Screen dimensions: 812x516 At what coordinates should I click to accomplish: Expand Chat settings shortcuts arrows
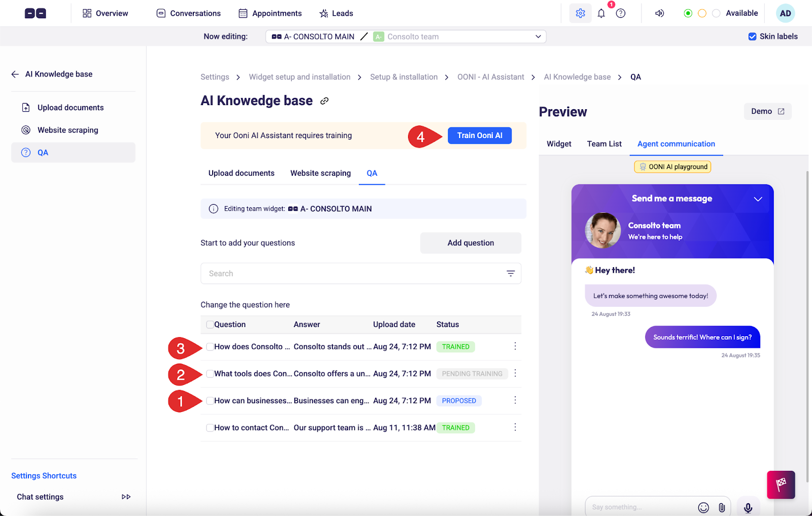pos(126,497)
